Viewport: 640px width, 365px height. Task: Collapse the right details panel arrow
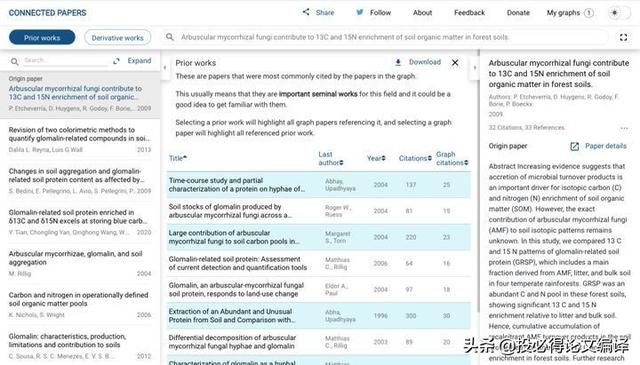(475, 67)
